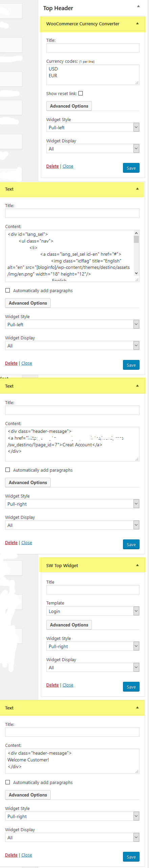Click scroll-down arrow in lang_sel content box
149x868 pixels.
[x=136, y=273]
